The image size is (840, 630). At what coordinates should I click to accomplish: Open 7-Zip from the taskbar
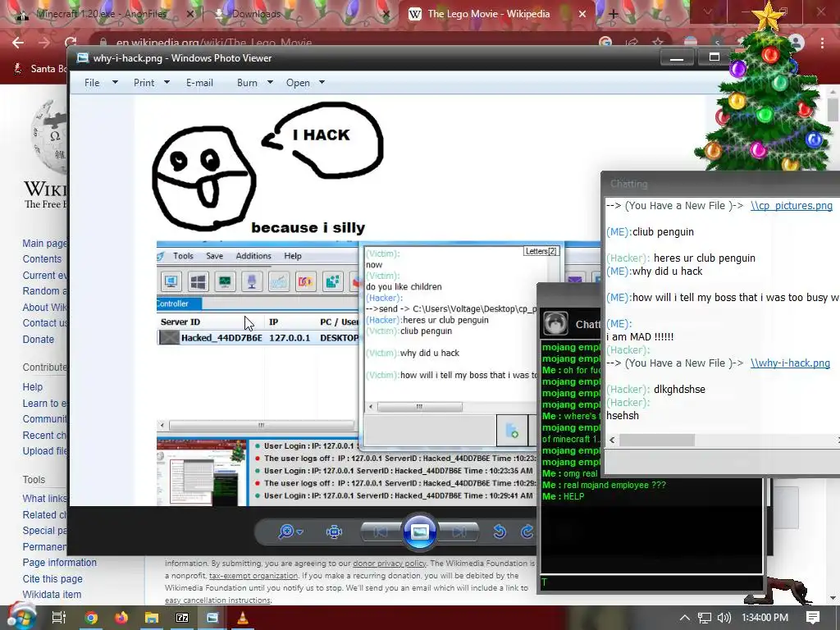(182, 618)
